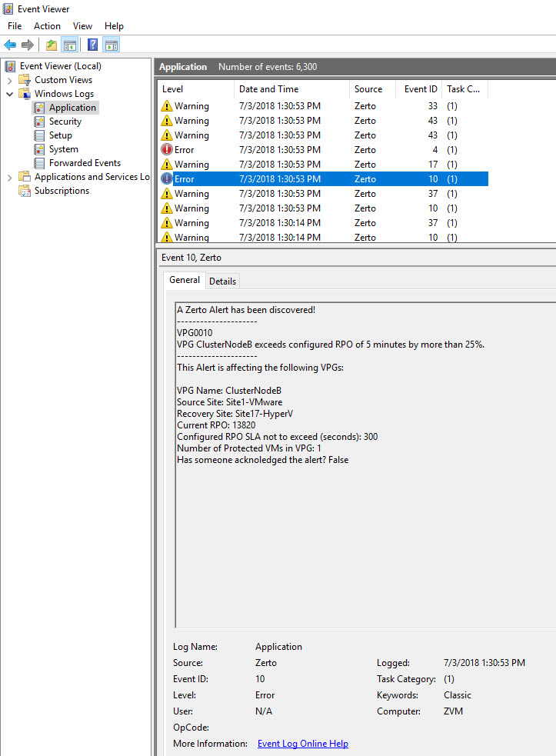The width and height of the screenshot is (556, 756).
Task: Select the Event Viewer (Local) root icon
Action: (x=10, y=66)
